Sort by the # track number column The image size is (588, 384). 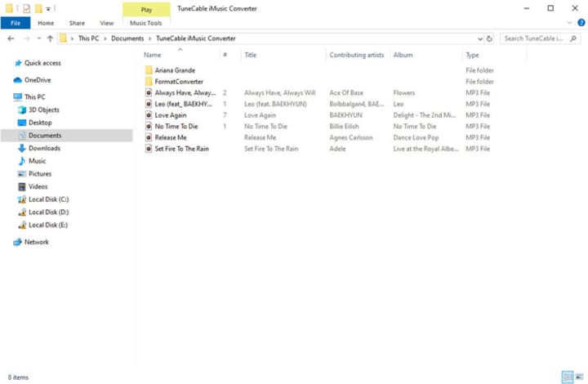point(225,55)
